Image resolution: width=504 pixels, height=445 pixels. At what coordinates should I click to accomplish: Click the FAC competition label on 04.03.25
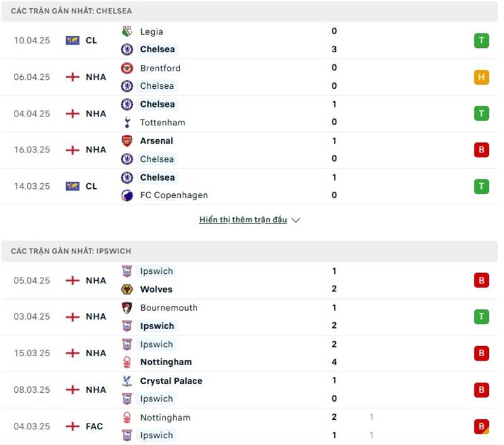coord(94,426)
